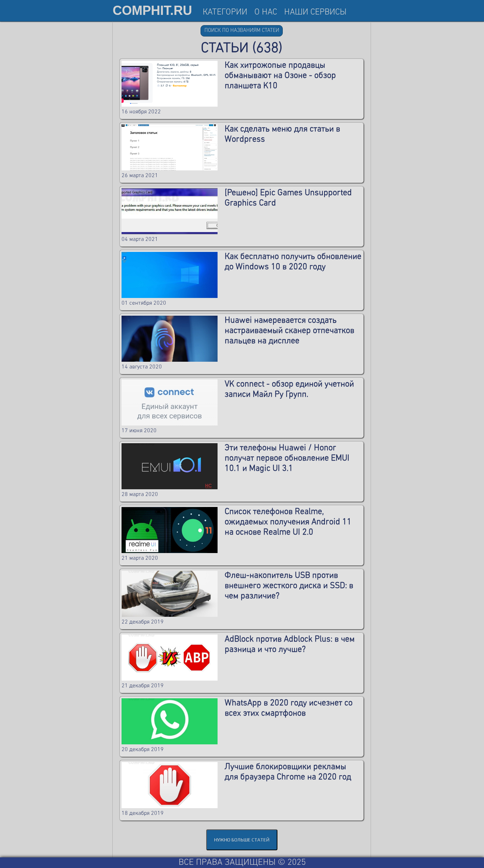Click the date 16 ноября 2022

(141, 112)
